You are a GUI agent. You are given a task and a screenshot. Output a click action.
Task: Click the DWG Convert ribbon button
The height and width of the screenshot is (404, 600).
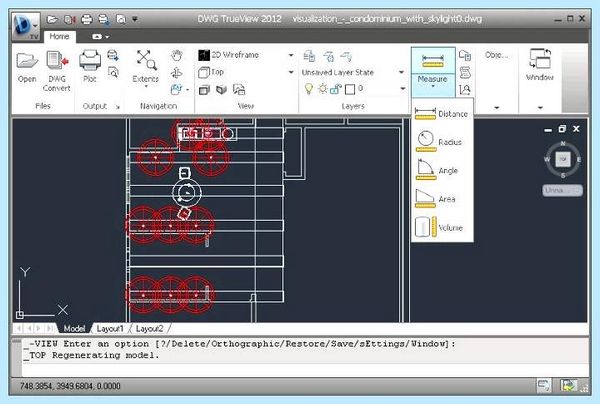point(57,71)
